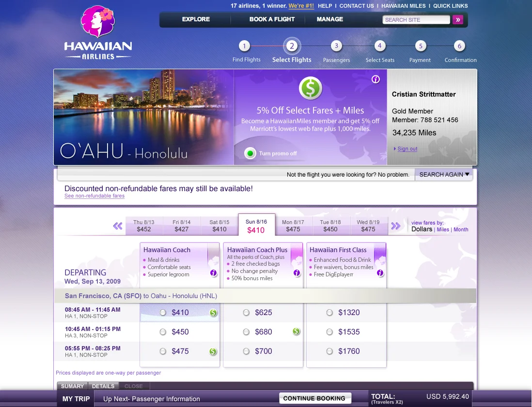
Task: Open the EXPLORE menu
Action: point(196,19)
